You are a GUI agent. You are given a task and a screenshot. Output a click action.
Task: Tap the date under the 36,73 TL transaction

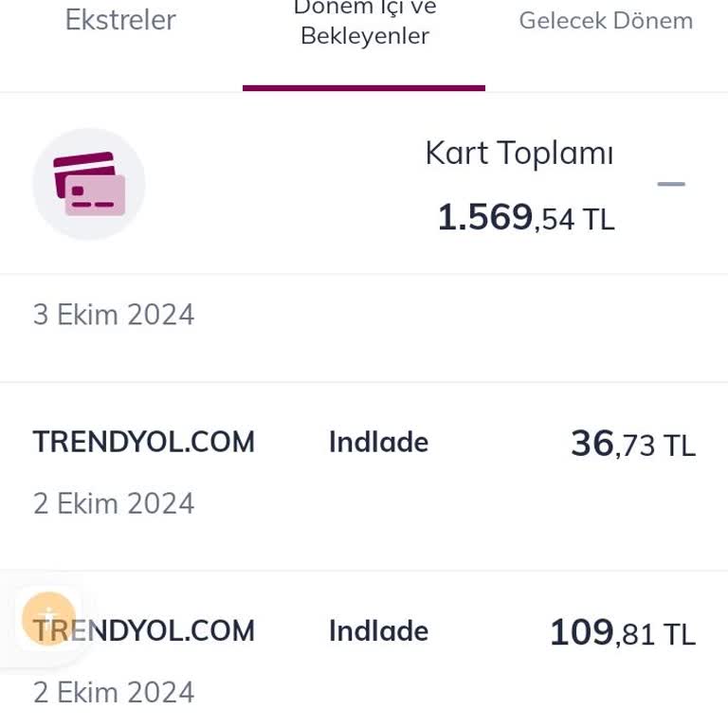point(114,503)
